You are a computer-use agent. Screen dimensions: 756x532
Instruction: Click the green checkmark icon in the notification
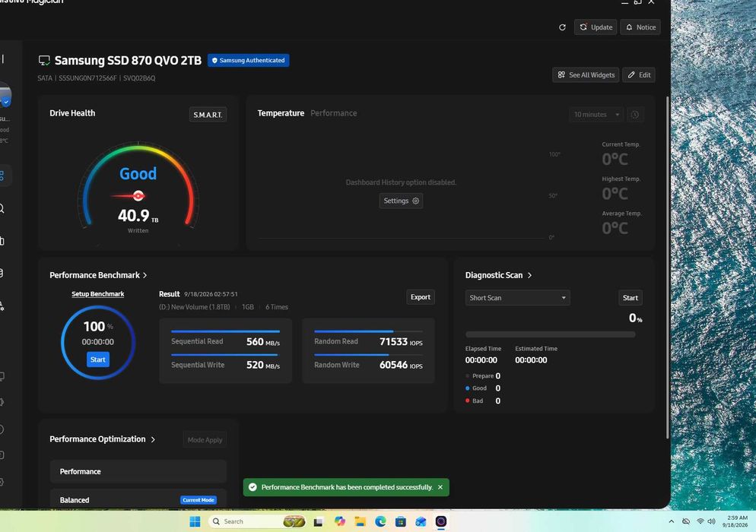pos(253,487)
